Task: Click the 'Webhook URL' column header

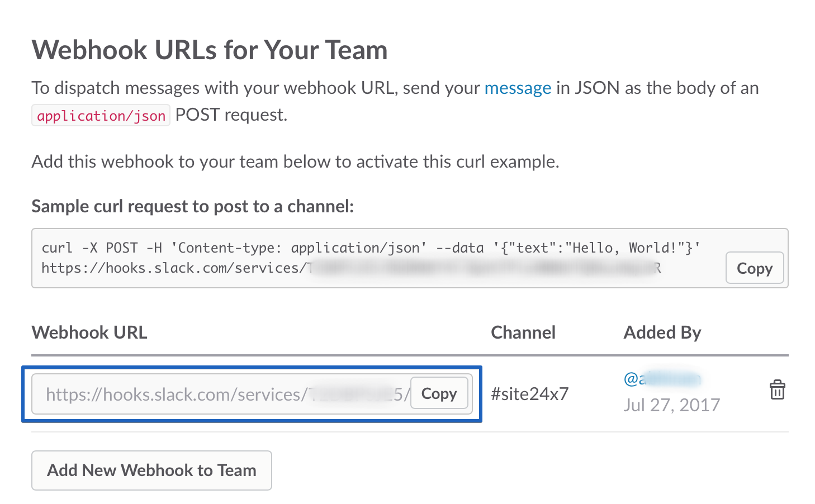Action: (89, 332)
